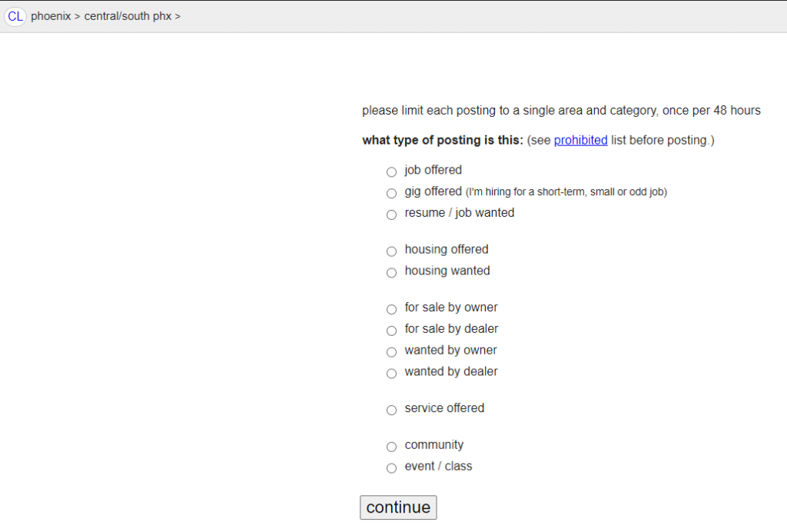Open the 'central/south phx' breadcrumb link
The height and width of the screenshot is (532, 787).
(128, 15)
